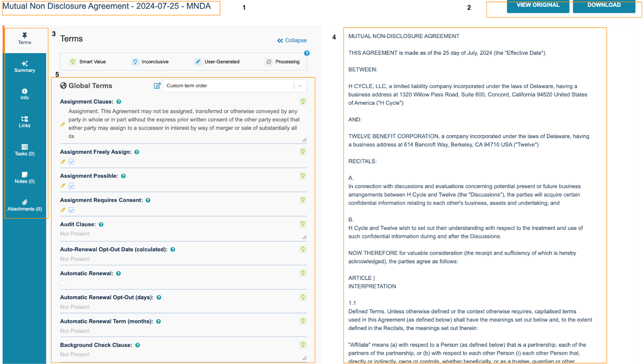Toggle the Assignment Freely Assign checkbox
This screenshot has height=364, width=644.
coord(72,162)
